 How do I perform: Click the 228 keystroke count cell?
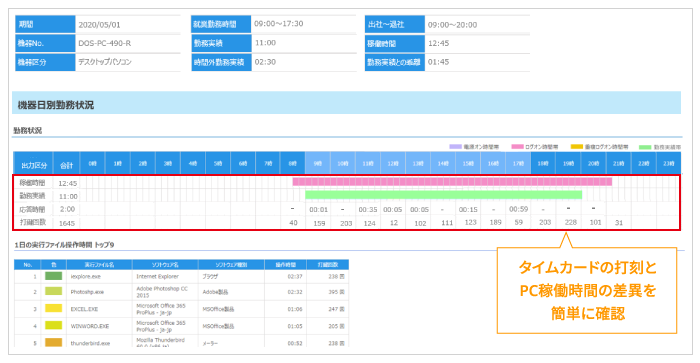tap(571, 222)
